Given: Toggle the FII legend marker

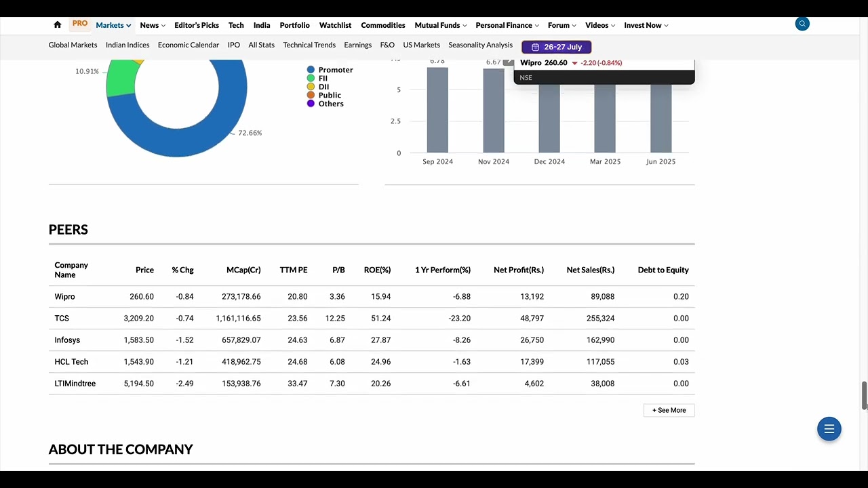Looking at the screenshot, I should tap(311, 79).
